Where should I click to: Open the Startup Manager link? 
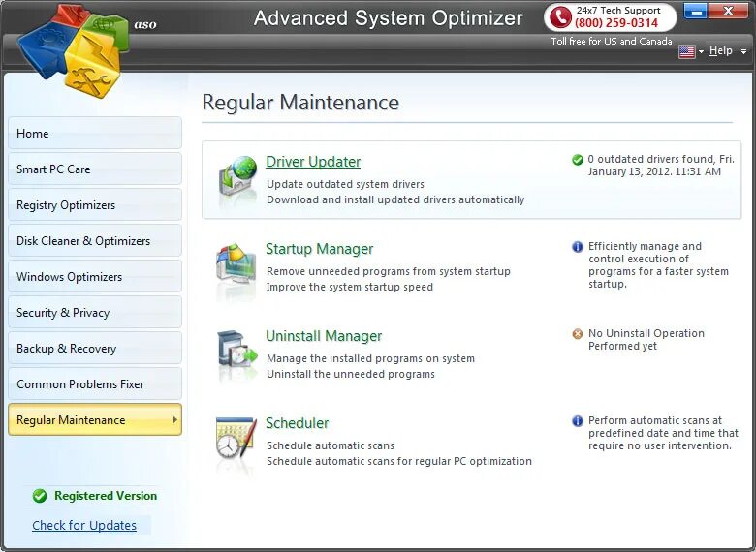(320, 249)
